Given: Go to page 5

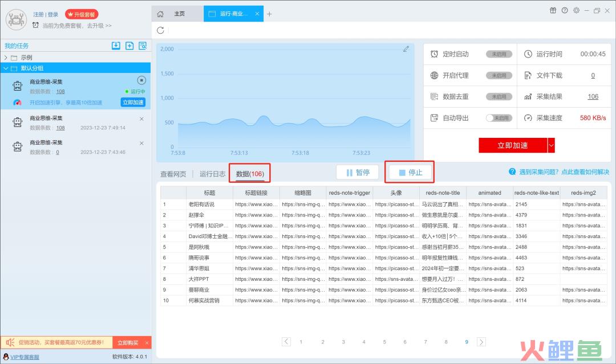Looking at the screenshot, I should click(x=384, y=342).
